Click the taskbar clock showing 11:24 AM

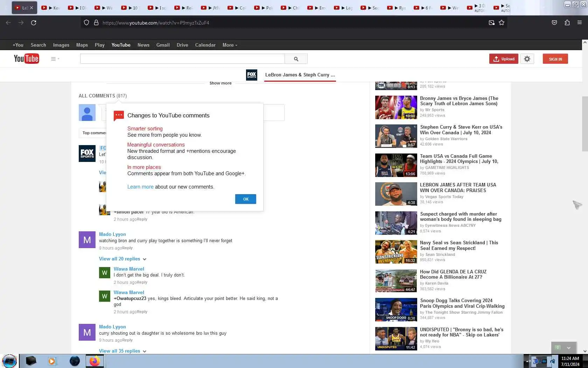pos(570,361)
